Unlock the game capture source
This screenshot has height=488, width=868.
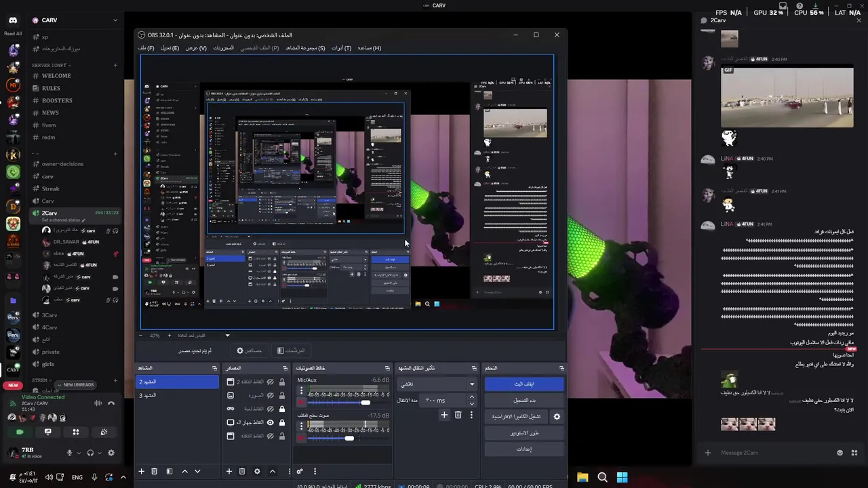pos(282,409)
